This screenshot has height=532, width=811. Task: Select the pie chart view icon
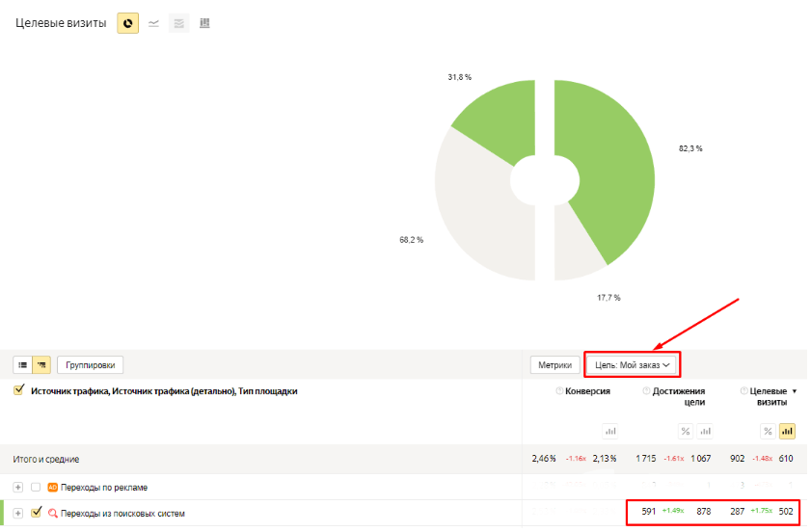(127, 23)
